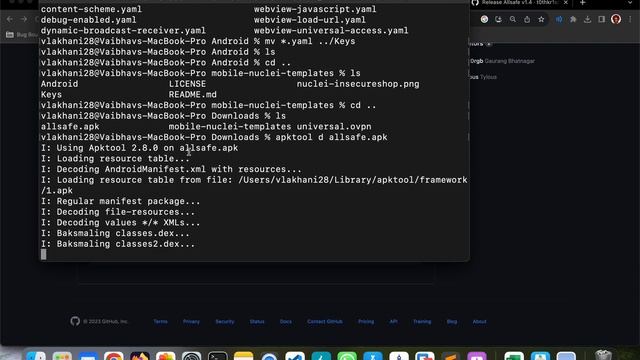Click 'universal.ovpn' file name in terminal

(x=334, y=127)
